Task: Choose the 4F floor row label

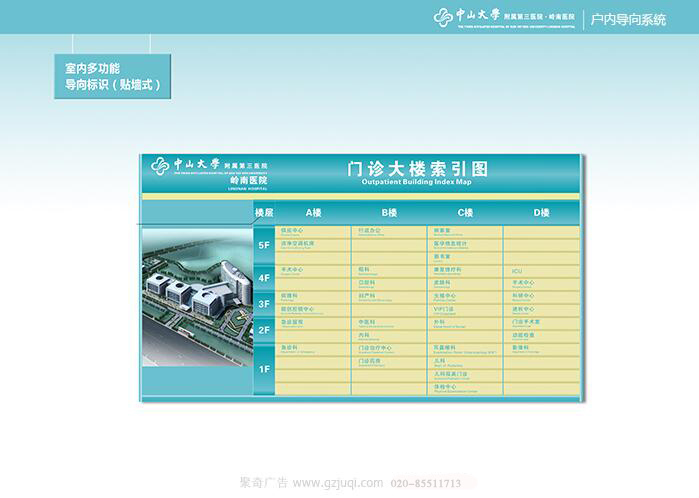Action: point(264,278)
